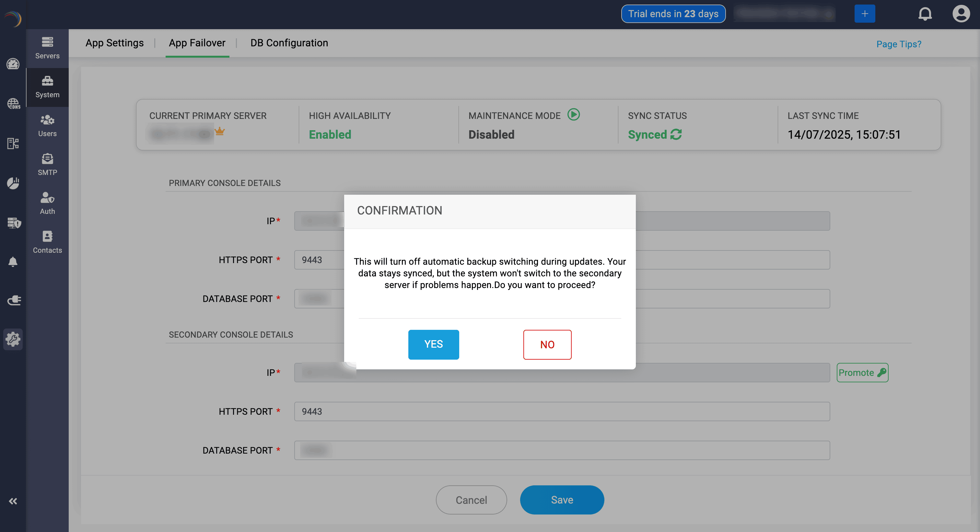Click NO to cancel the confirmation
Viewport: 980px width, 532px height.
547,344
